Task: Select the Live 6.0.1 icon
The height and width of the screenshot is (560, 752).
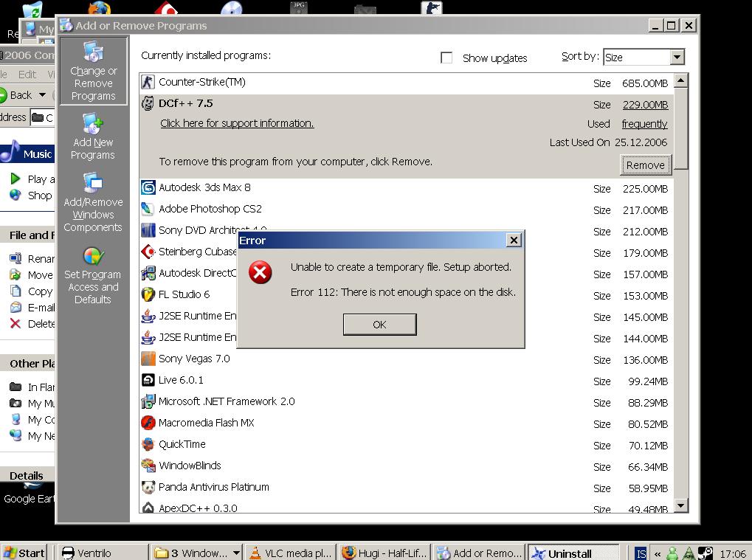Action: pos(148,380)
